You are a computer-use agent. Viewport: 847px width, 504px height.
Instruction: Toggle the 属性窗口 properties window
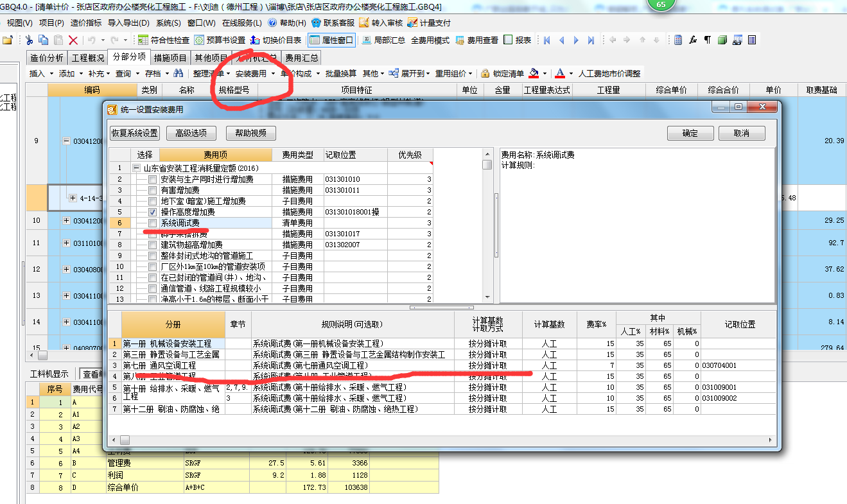[x=331, y=40]
